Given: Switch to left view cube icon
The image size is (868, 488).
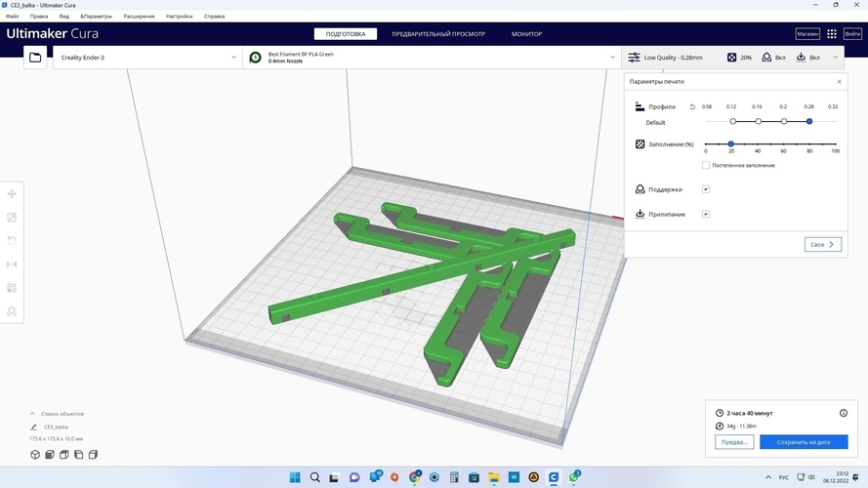Looking at the screenshot, I should [79, 454].
